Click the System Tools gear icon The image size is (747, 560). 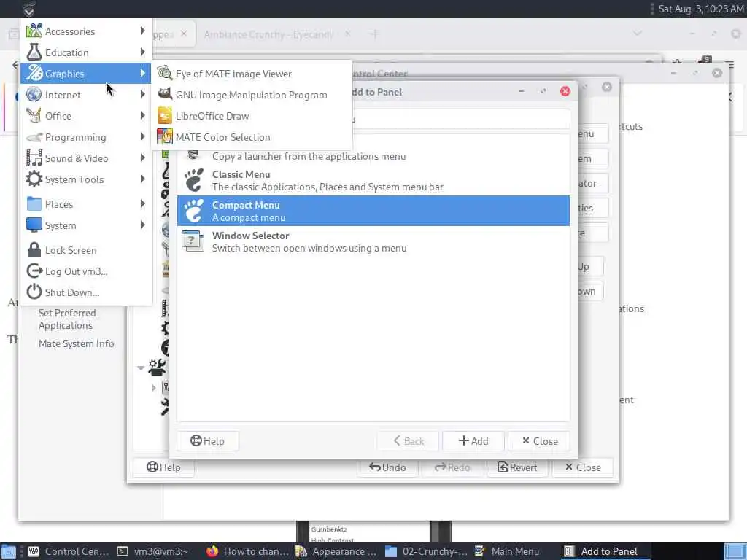(34, 179)
